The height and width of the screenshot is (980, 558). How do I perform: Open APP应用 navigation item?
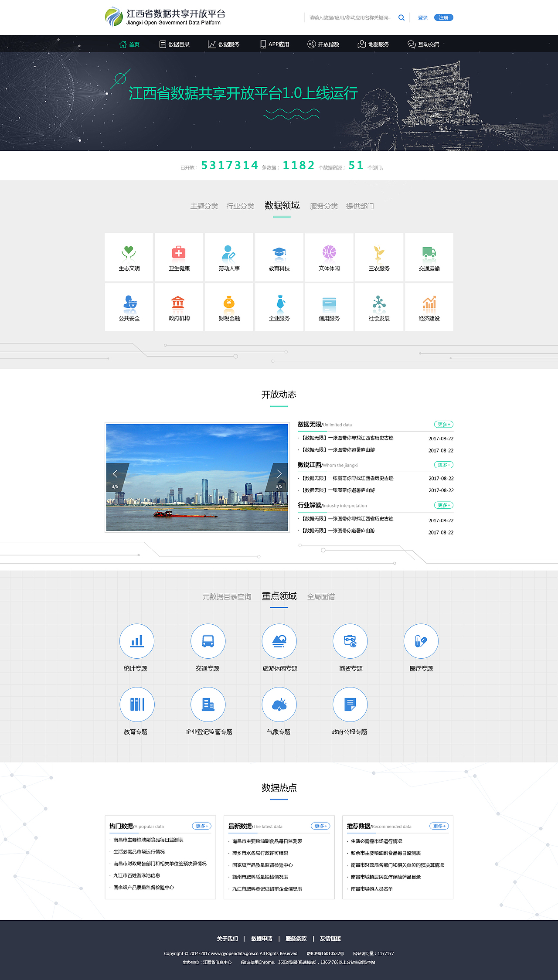(x=275, y=44)
